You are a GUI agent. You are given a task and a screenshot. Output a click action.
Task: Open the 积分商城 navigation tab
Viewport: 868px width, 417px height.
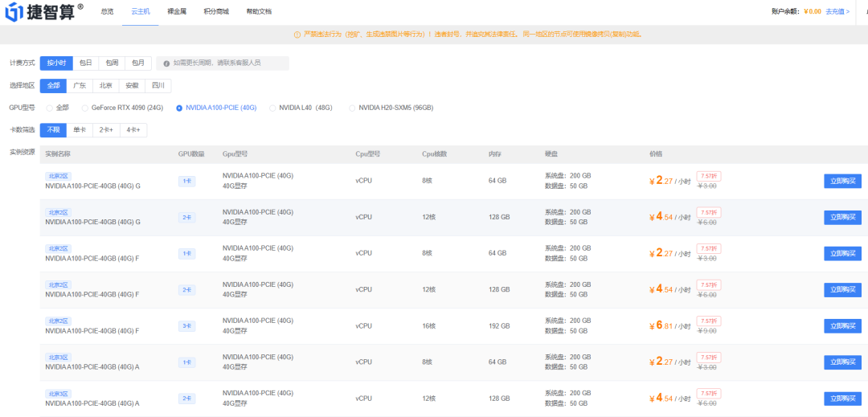(216, 11)
